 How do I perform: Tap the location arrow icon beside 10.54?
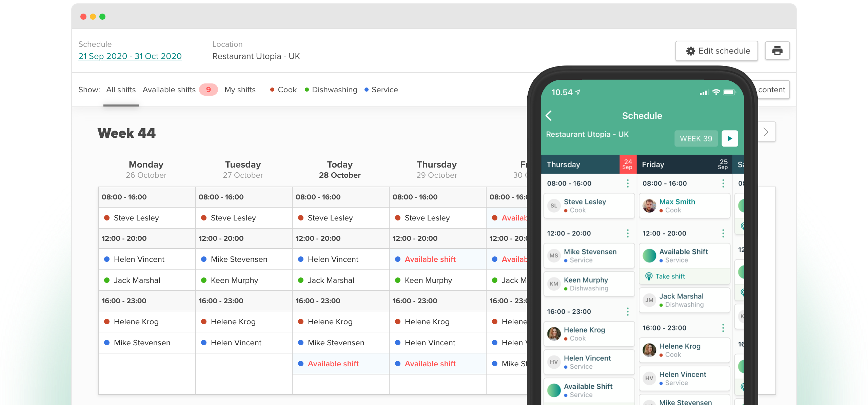(x=578, y=92)
